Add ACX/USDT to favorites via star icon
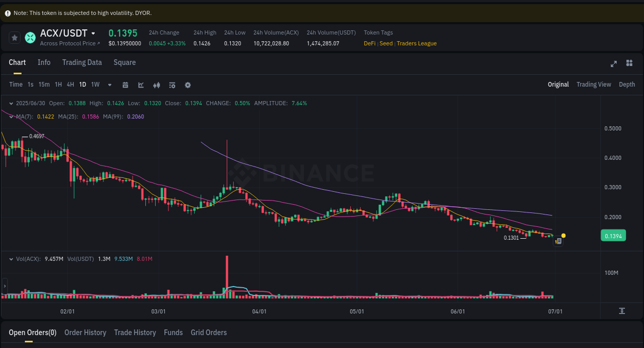 pyautogui.click(x=14, y=37)
